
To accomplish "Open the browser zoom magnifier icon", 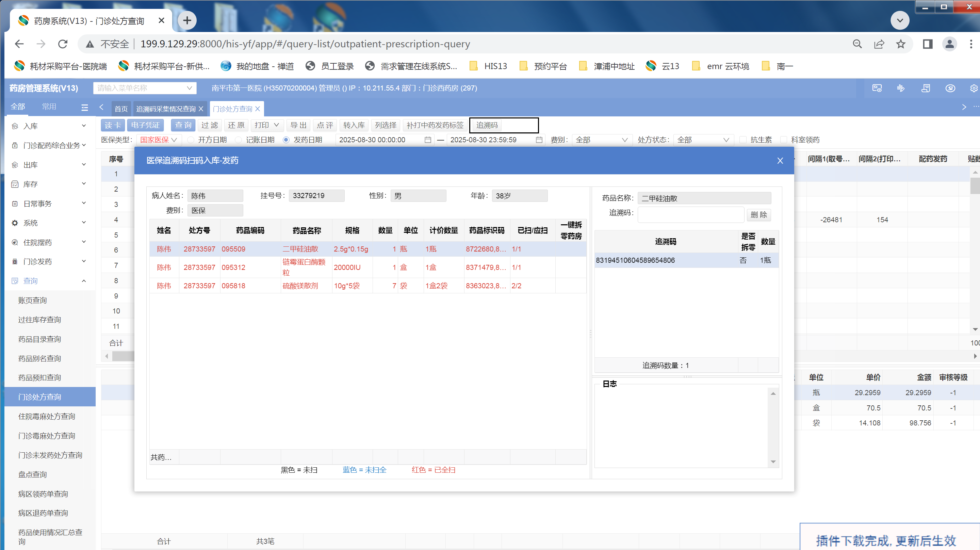I will point(857,44).
